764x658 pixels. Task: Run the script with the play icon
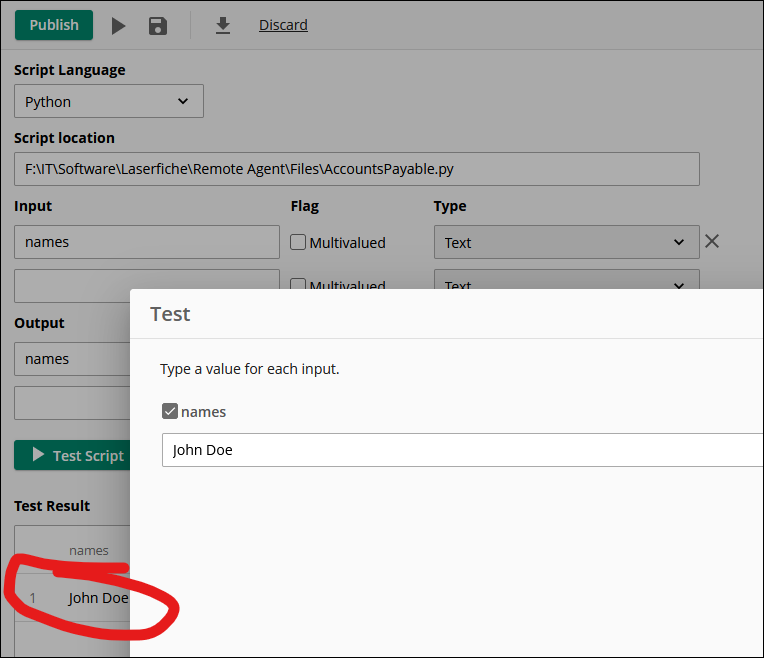118,26
